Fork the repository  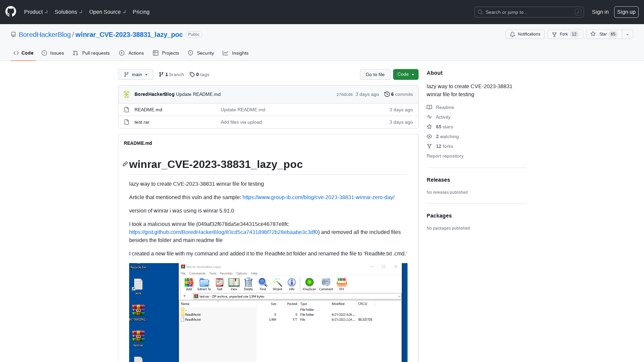pyautogui.click(x=565, y=34)
